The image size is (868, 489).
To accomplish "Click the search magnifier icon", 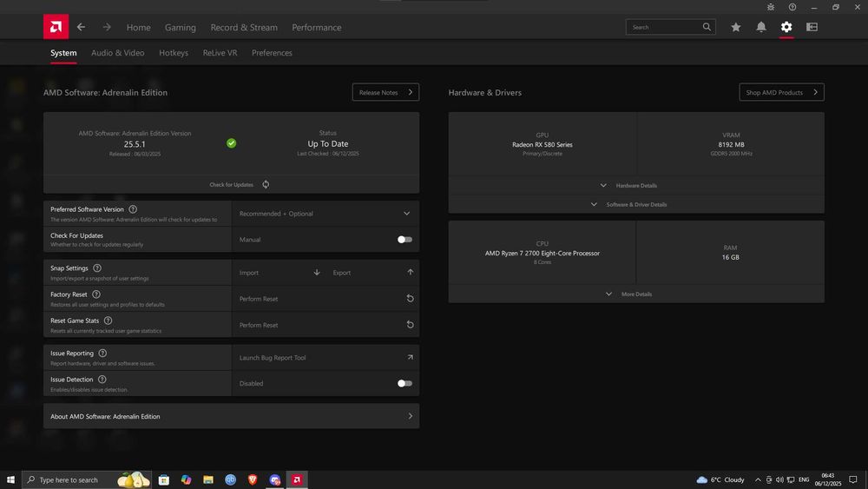I will click(707, 27).
